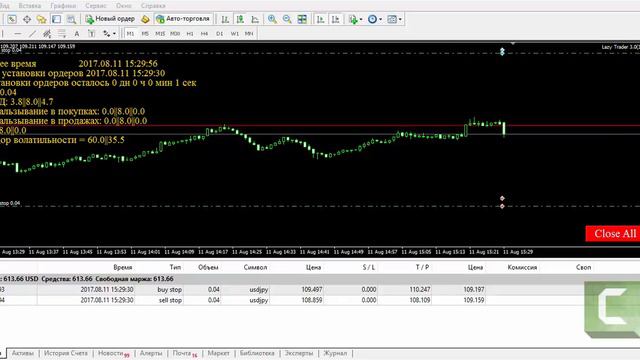640x360 pixels.
Task: Select the text label tool
Action: pyautogui.click(x=91, y=33)
